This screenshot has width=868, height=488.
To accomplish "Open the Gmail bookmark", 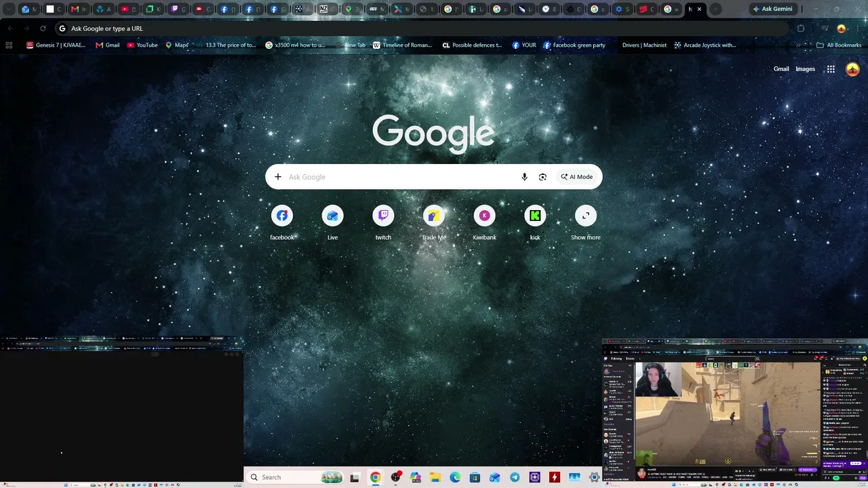I will click(107, 45).
